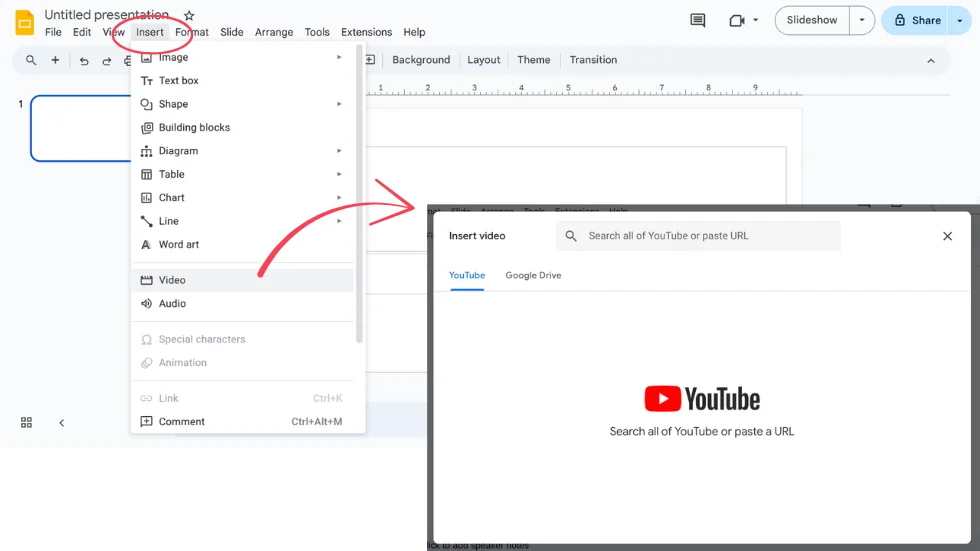Click the YouTube search URL field
The width and height of the screenshot is (980, 551).
(x=698, y=236)
